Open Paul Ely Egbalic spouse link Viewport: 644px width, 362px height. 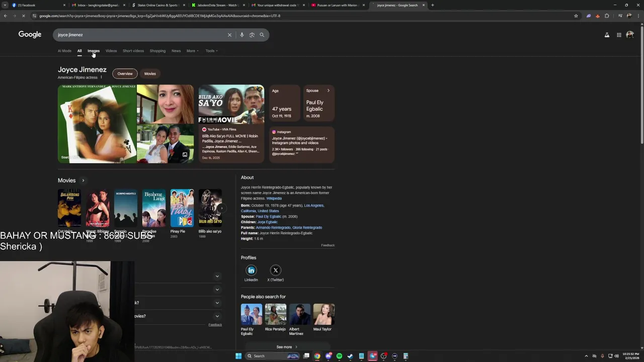(x=268, y=217)
